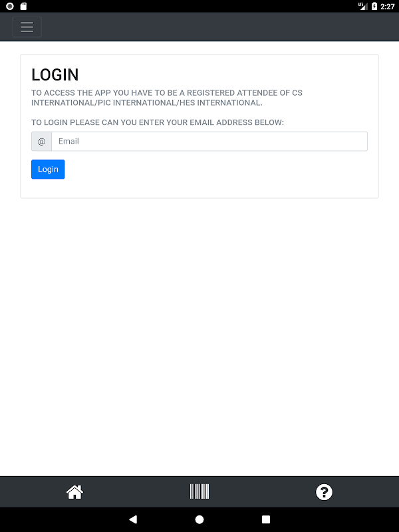Open the hamburger navigation menu
This screenshot has height=532, width=399.
[x=27, y=27]
